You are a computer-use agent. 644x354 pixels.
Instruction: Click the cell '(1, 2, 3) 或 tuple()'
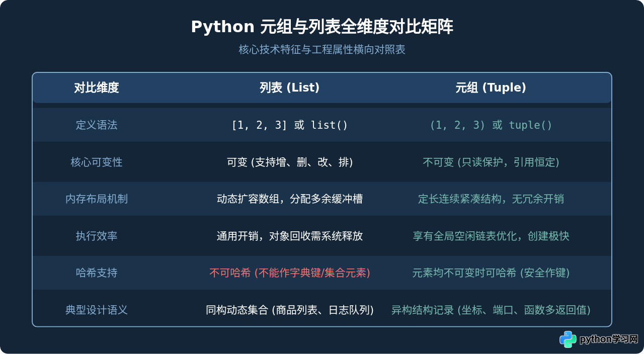(491, 125)
